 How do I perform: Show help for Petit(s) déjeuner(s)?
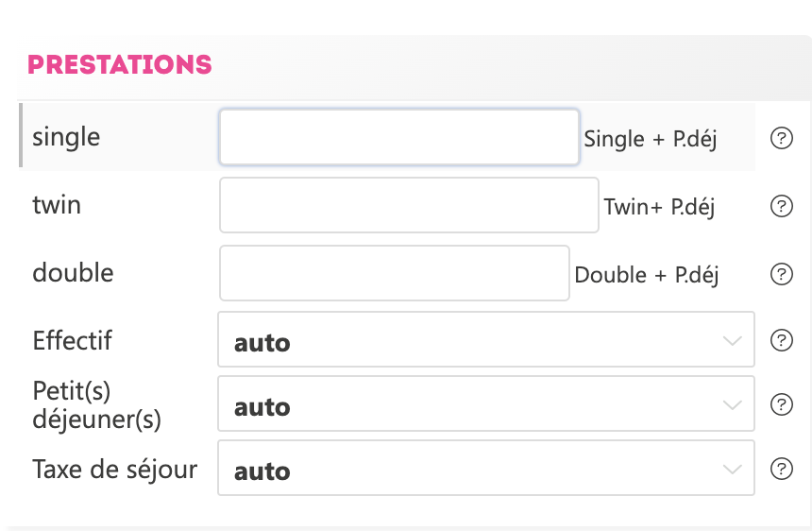point(781,404)
